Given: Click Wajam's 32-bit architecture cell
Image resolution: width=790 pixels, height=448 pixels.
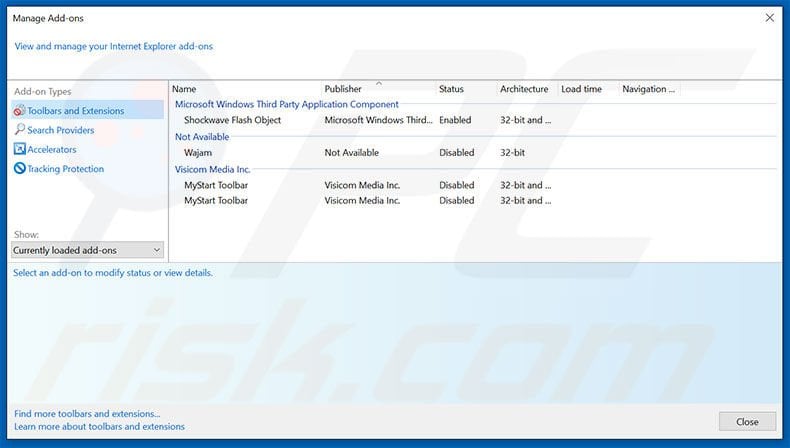Looking at the screenshot, I should coord(512,153).
